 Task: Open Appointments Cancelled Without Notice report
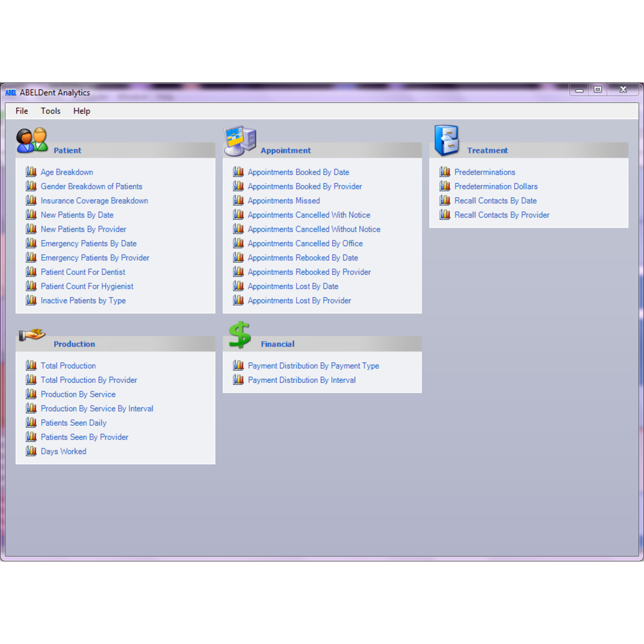tap(313, 229)
